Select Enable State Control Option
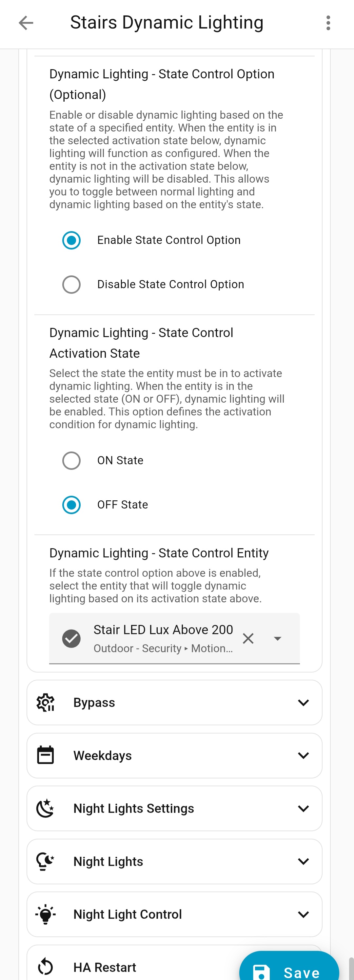The image size is (354, 980). [71, 240]
